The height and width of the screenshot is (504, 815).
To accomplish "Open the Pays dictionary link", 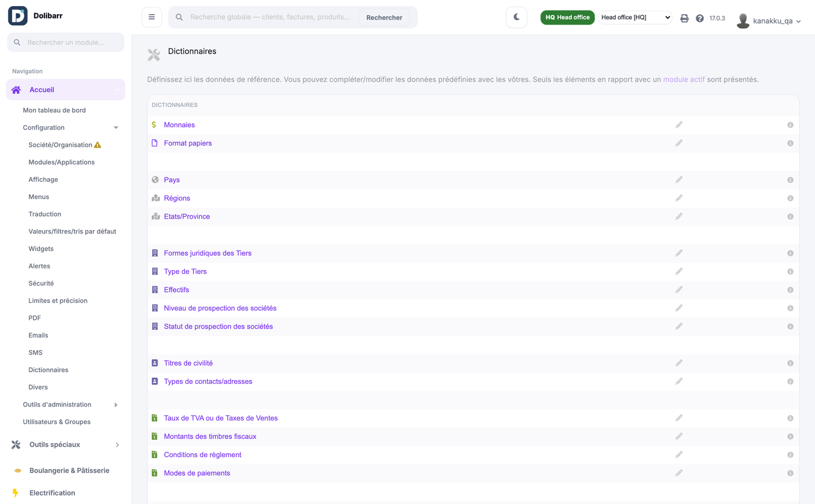I will coord(172,180).
